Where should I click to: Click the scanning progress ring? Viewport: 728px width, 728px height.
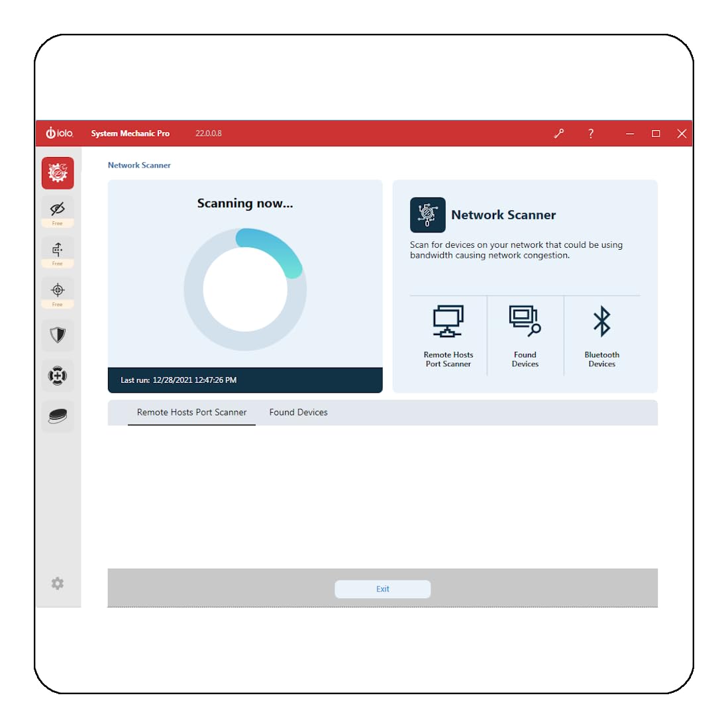coord(245,289)
